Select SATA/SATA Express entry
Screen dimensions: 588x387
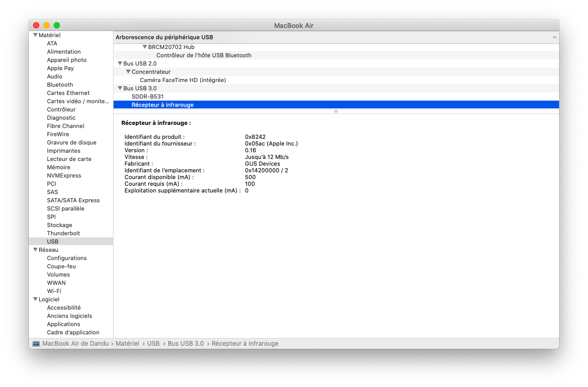coord(73,200)
